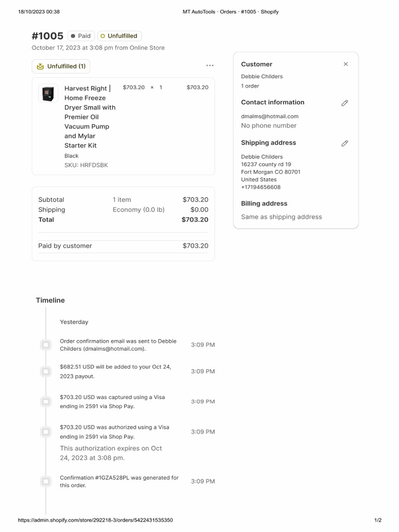399x532 pixels.
Task: Click the edit pencil beside Contact information
Action: 344,103
